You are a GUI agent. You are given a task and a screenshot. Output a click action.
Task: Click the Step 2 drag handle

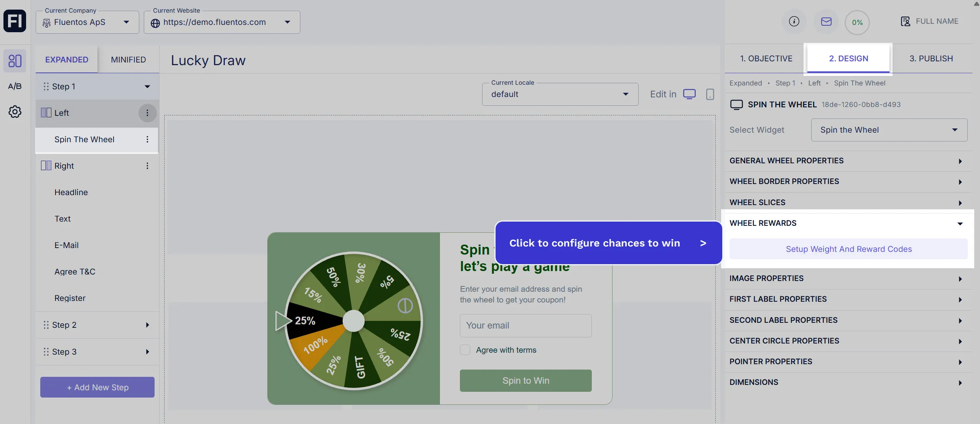point(46,325)
